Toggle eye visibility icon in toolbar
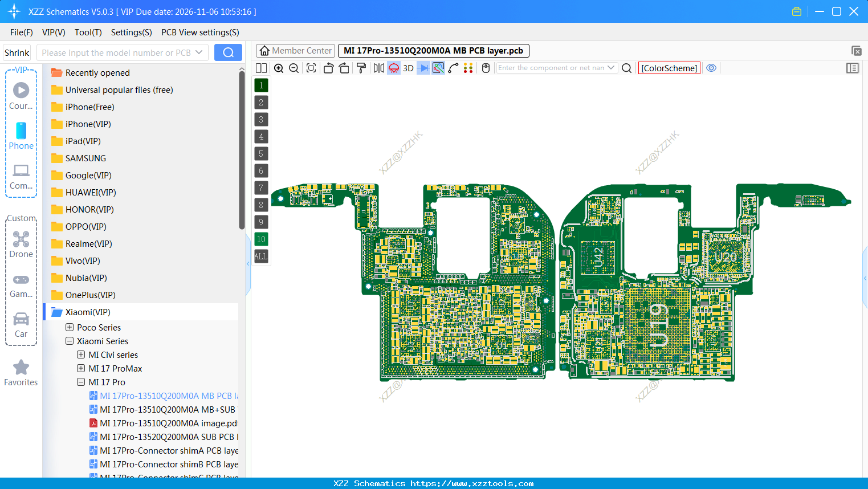This screenshot has height=489, width=868. tap(711, 68)
